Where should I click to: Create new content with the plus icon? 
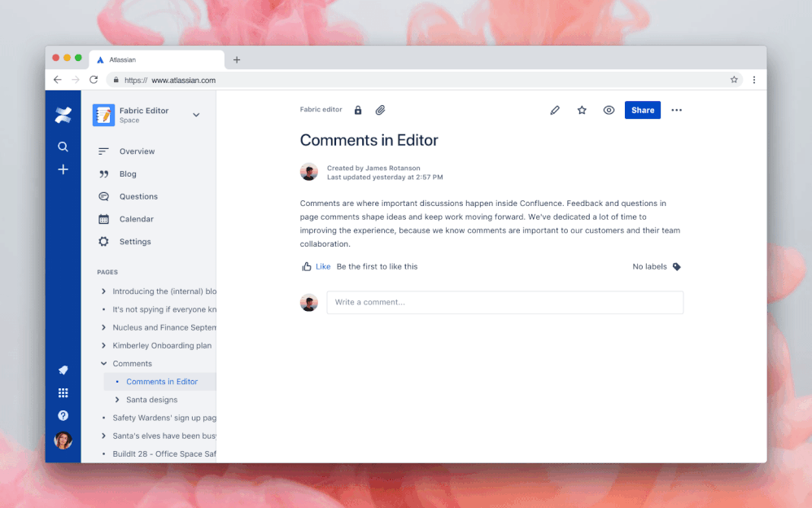coord(63,169)
